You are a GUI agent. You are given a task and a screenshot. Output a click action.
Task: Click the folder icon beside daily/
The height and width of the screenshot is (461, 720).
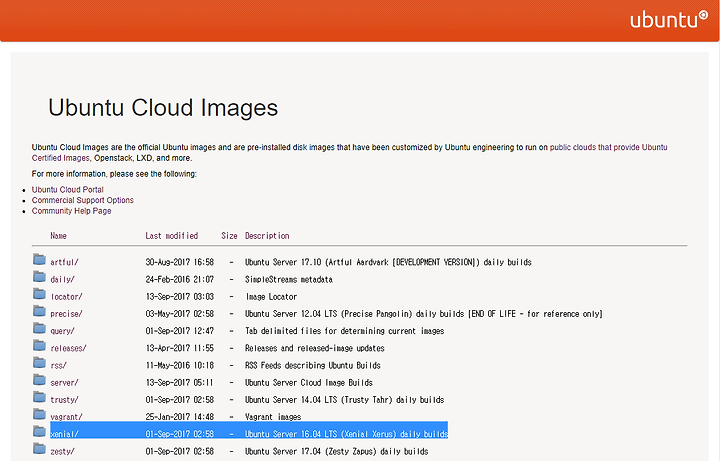pos(39,277)
